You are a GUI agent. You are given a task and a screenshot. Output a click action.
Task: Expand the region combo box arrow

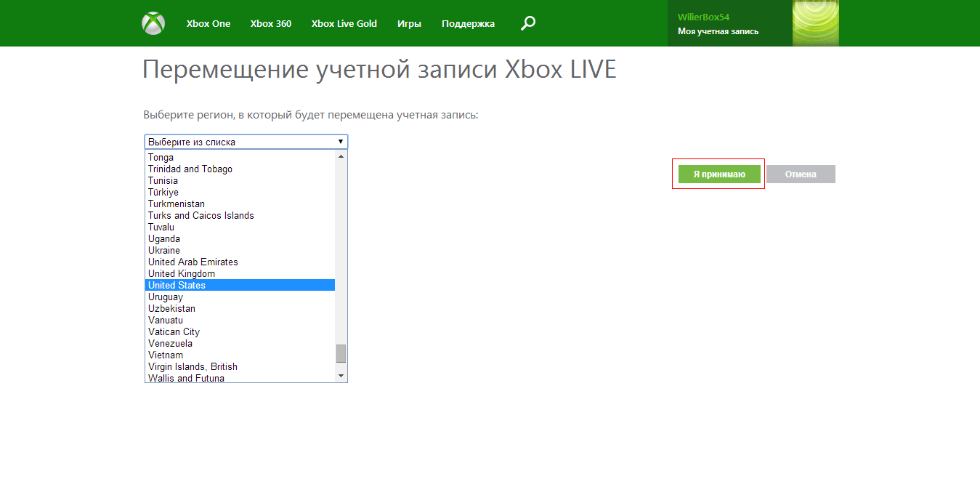[340, 142]
